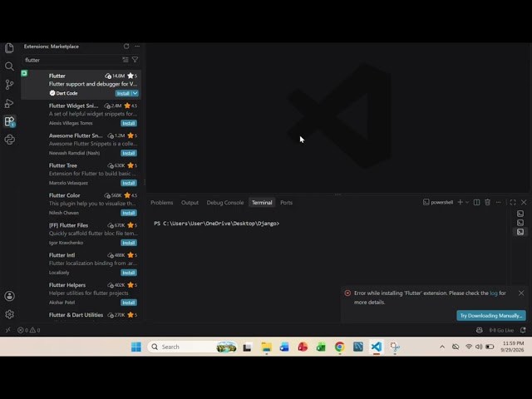Viewport: 532px width, 399px height.
Task: Open the Source Control view
Action: point(9,85)
